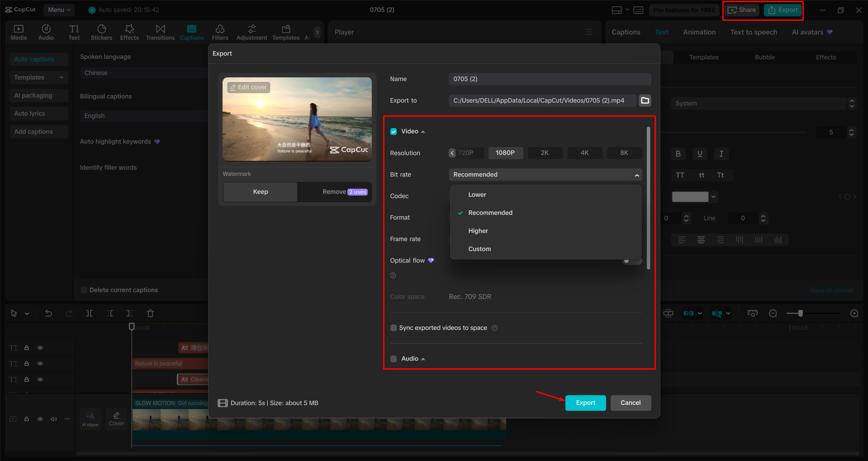The image size is (868, 461).
Task: Open the Transitions panel
Action: [160, 32]
